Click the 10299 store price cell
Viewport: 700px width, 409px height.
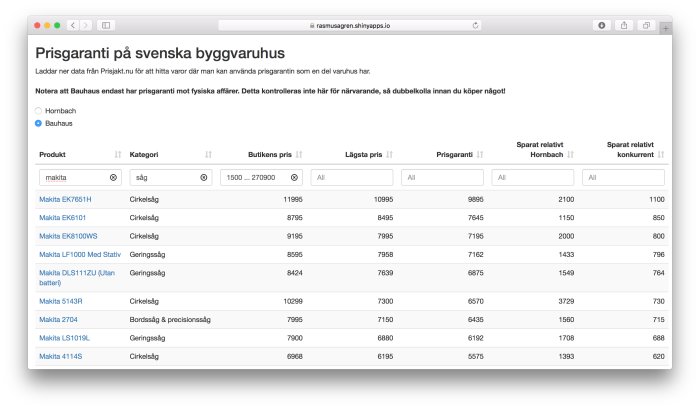point(293,301)
